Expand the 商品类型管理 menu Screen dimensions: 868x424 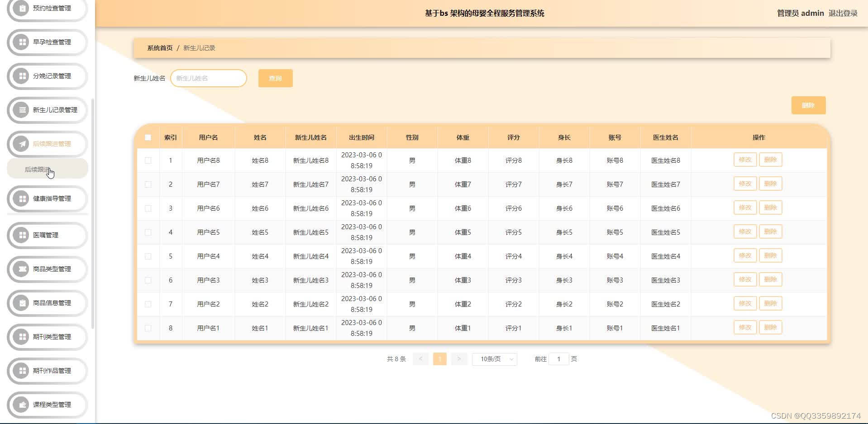[47, 269]
